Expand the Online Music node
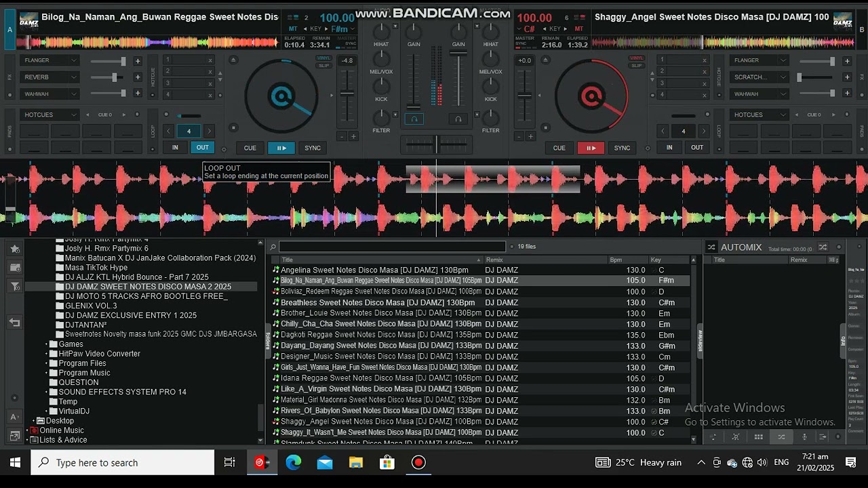This screenshot has width=868, height=488. (x=28, y=430)
